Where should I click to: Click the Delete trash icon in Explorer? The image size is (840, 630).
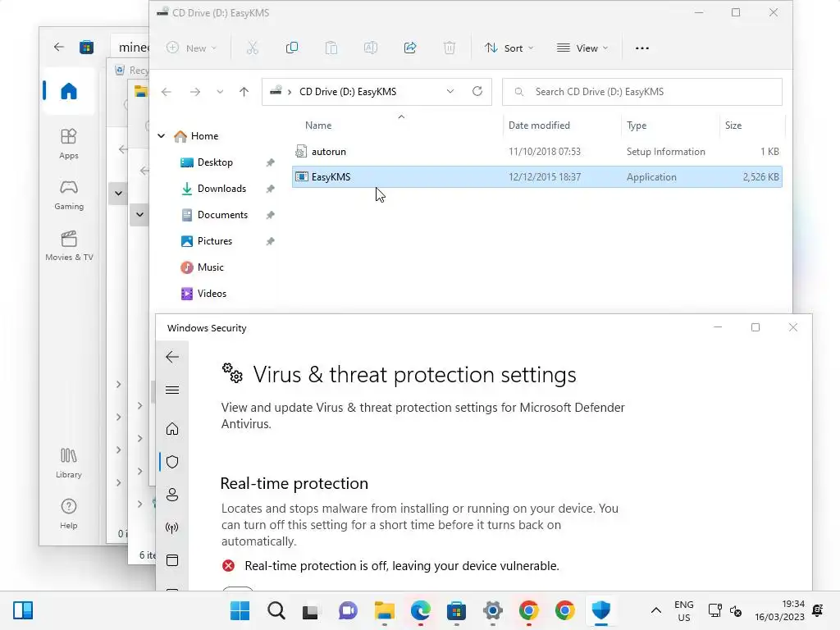[450, 48]
